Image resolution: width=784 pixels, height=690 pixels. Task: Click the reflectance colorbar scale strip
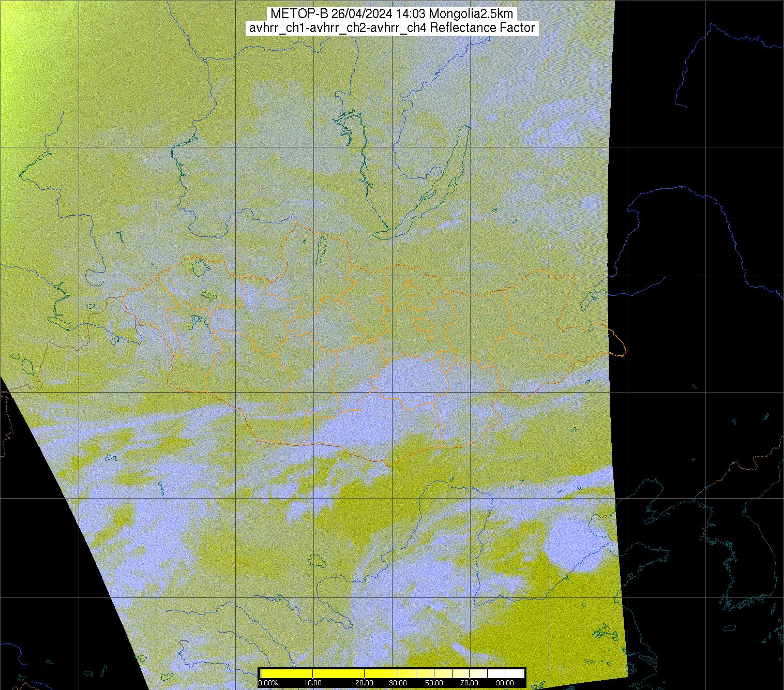coord(391,673)
